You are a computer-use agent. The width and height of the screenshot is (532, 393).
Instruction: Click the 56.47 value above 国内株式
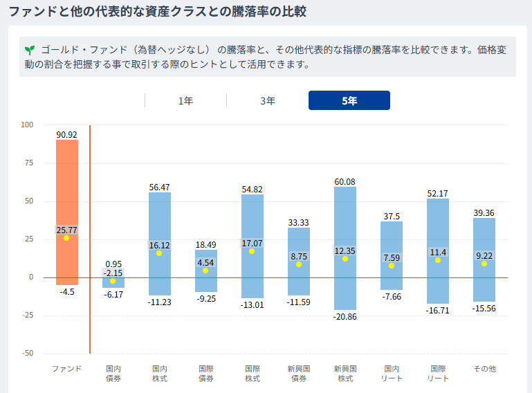(x=160, y=188)
